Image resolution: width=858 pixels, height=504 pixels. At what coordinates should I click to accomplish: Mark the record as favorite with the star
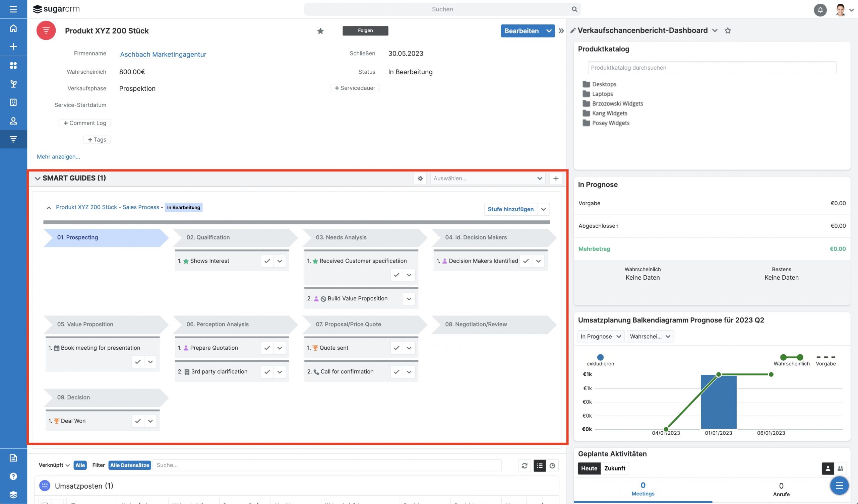click(320, 31)
